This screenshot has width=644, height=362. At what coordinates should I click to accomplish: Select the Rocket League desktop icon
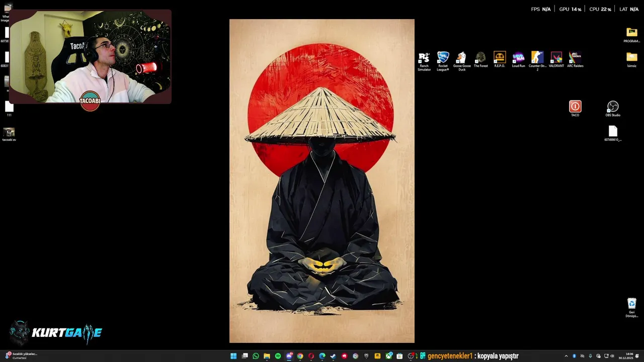coord(443,61)
